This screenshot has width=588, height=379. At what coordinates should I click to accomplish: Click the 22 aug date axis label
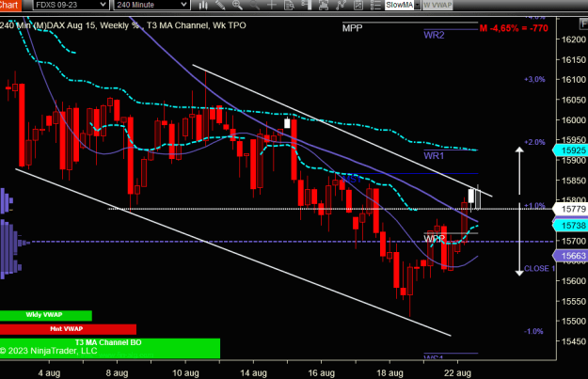point(457,373)
